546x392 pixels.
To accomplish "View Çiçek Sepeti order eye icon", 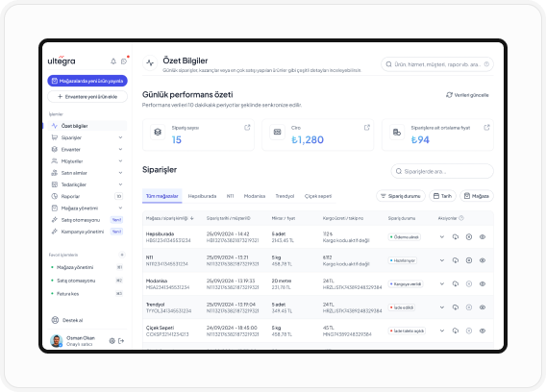I will [483, 331].
